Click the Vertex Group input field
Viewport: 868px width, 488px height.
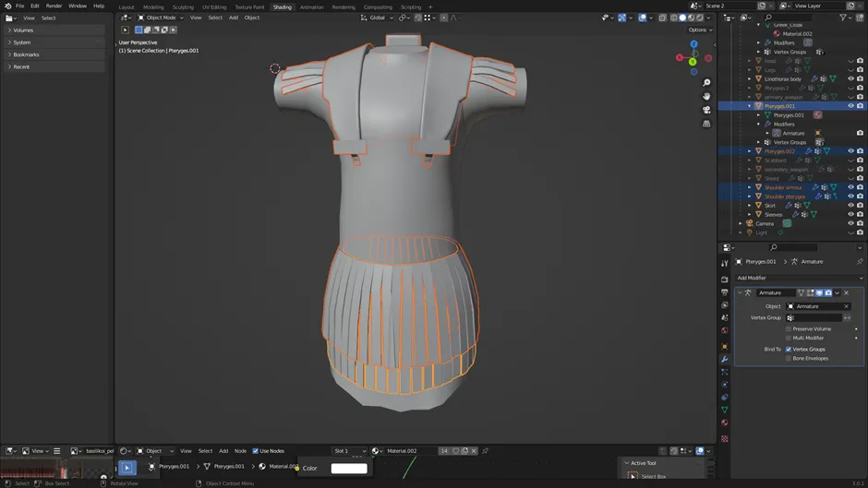pos(814,317)
